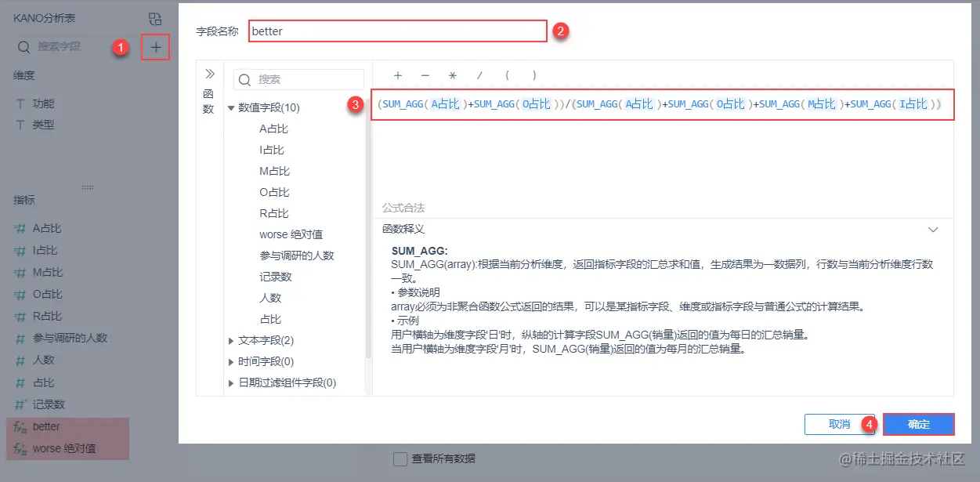Insert the division operator into the formula

click(479, 75)
